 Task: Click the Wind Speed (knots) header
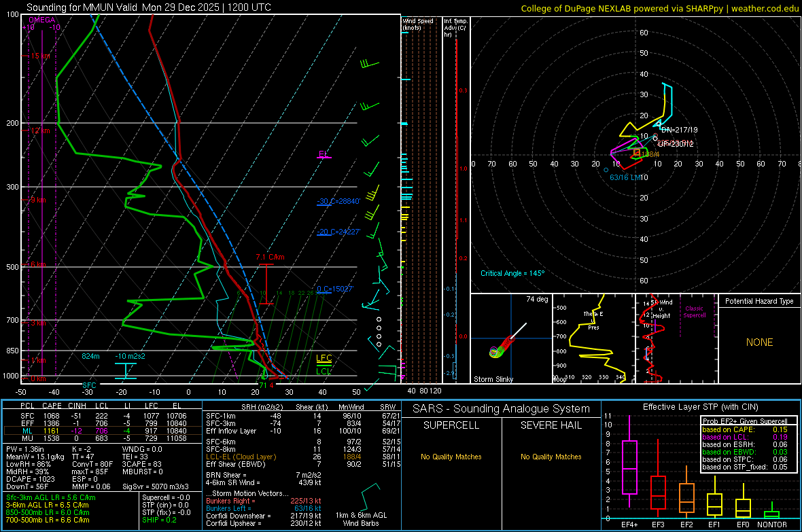(418, 24)
